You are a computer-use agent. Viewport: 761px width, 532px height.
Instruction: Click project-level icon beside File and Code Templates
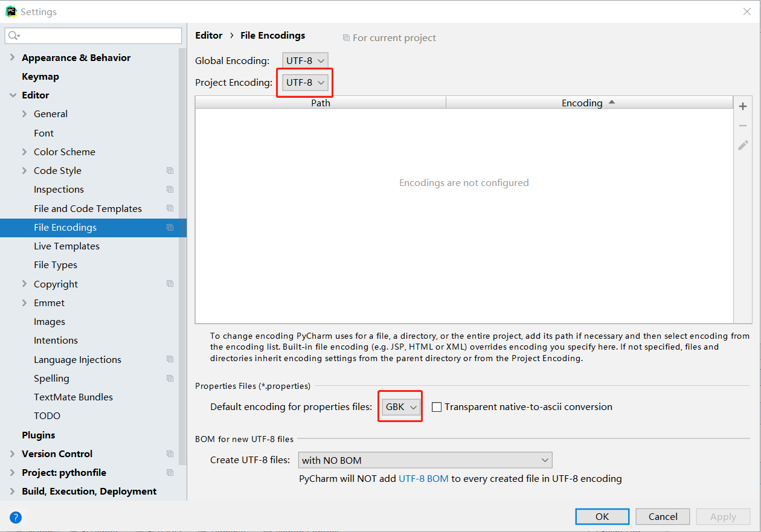(x=170, y=208)
